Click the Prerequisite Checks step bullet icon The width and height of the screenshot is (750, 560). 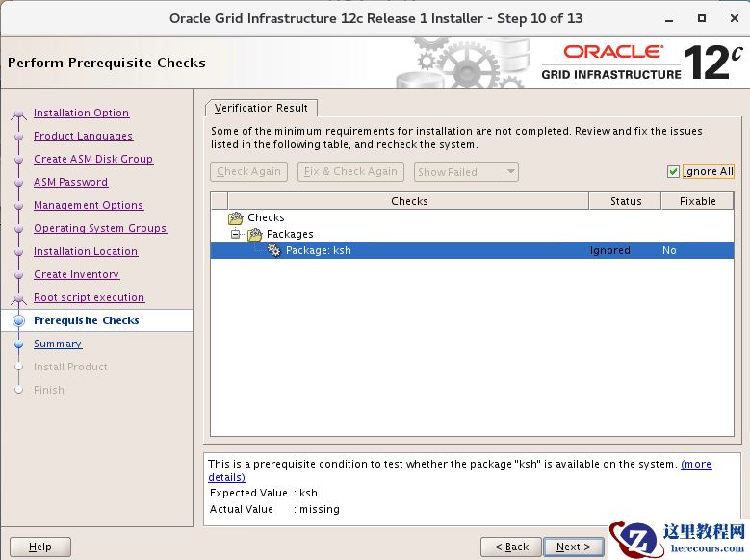coord(18,320)
